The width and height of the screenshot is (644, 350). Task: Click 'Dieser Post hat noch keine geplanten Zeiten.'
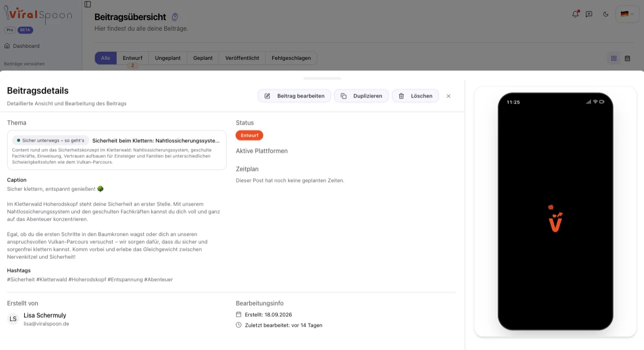pyautogui.click(x=290, y=180)
